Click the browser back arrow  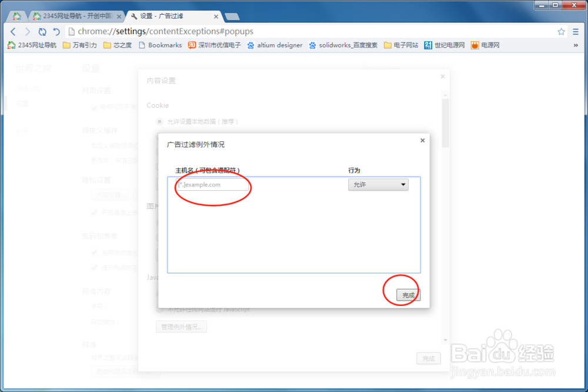click(13, 32)
